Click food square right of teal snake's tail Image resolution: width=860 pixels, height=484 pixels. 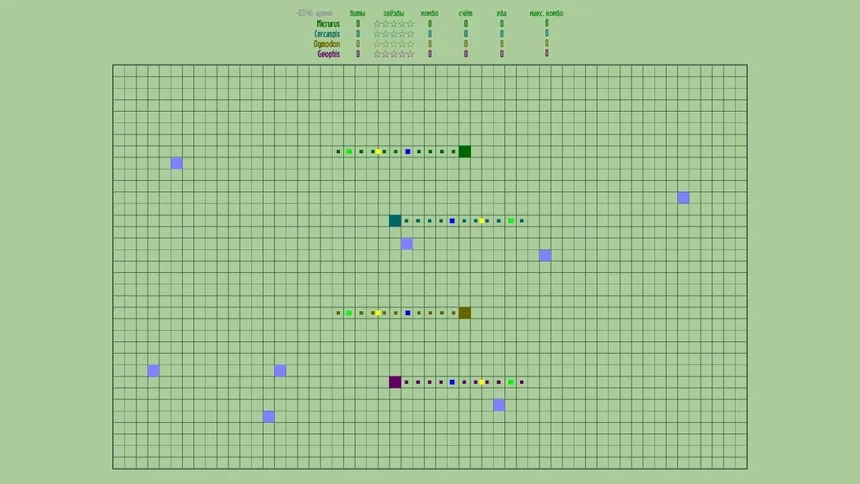coord(545,255)
